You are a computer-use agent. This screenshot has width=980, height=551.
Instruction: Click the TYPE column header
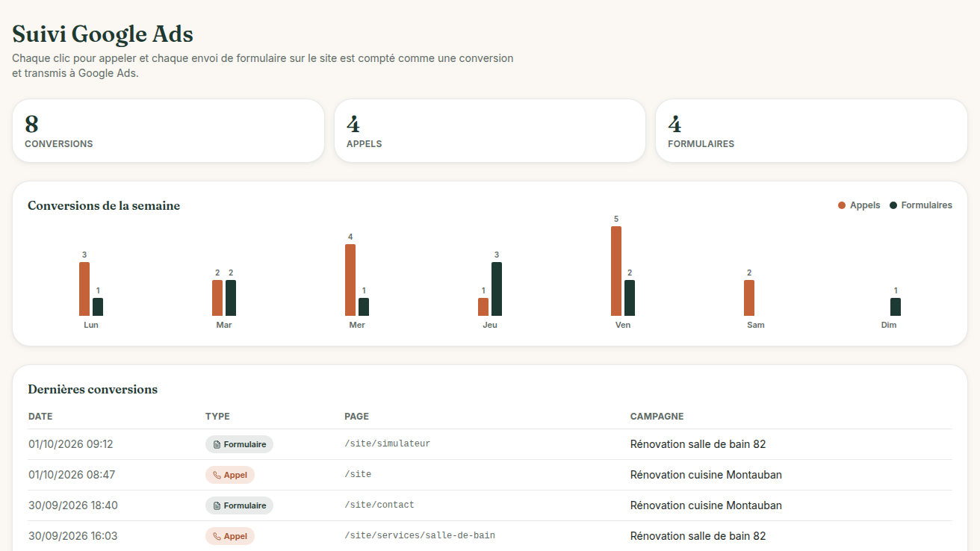(x=217, y=417)
